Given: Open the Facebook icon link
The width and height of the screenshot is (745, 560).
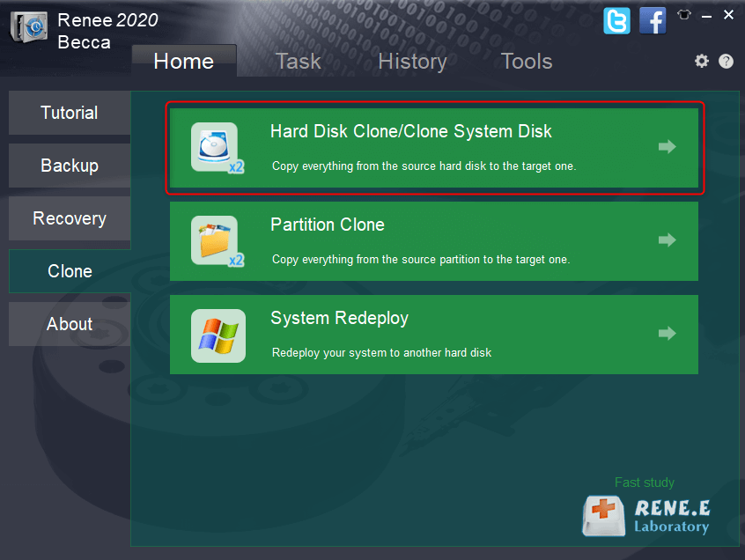Looking at the screenshot, I should [653, 20].
